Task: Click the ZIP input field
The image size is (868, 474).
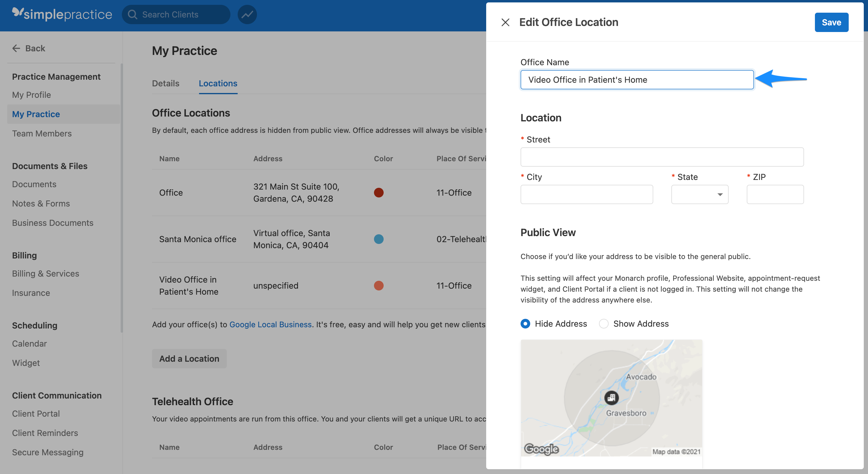Action: [775, 194]
